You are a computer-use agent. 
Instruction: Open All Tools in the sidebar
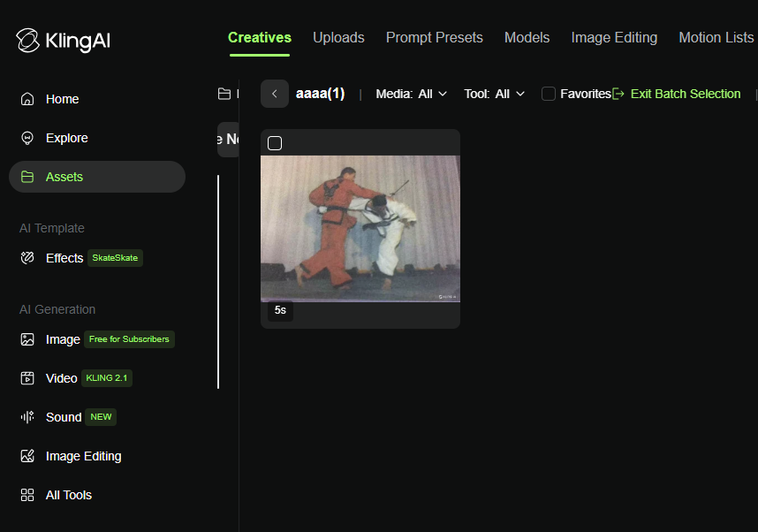pos(69,495)
